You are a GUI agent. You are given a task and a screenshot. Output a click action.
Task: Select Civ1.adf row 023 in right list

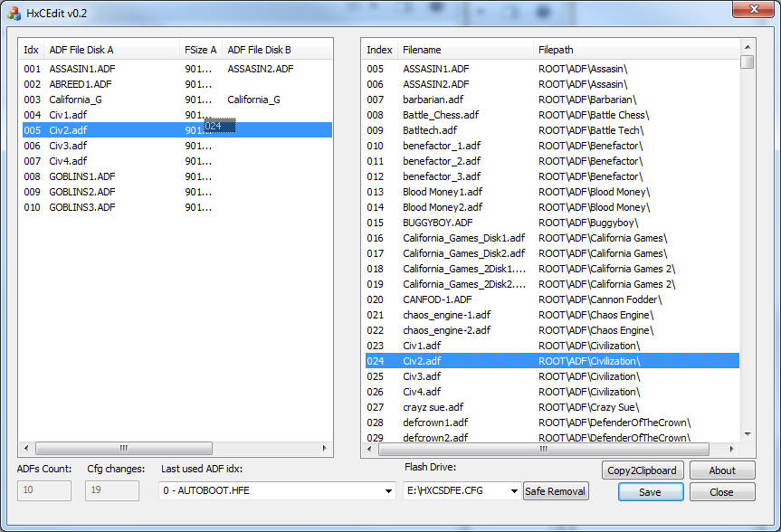(x=552, y=346)
